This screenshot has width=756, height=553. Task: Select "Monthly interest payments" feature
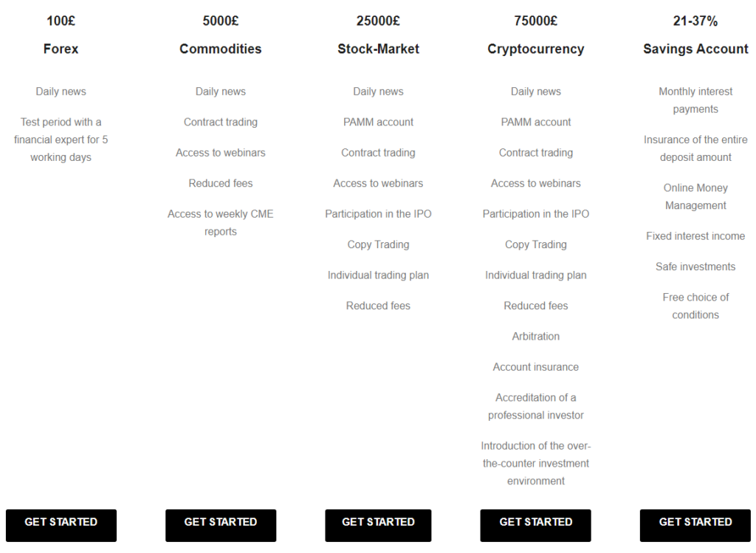[695, 100]
